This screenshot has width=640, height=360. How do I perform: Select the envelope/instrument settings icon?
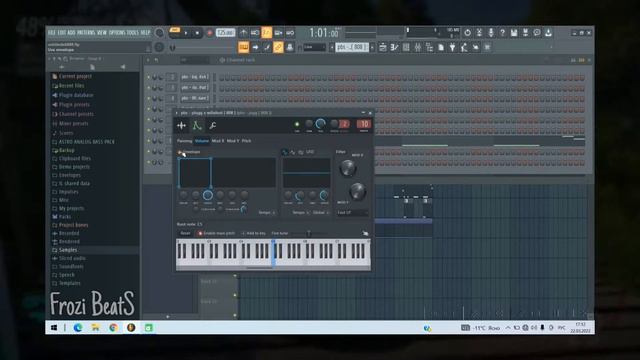(x=197, y=126)
